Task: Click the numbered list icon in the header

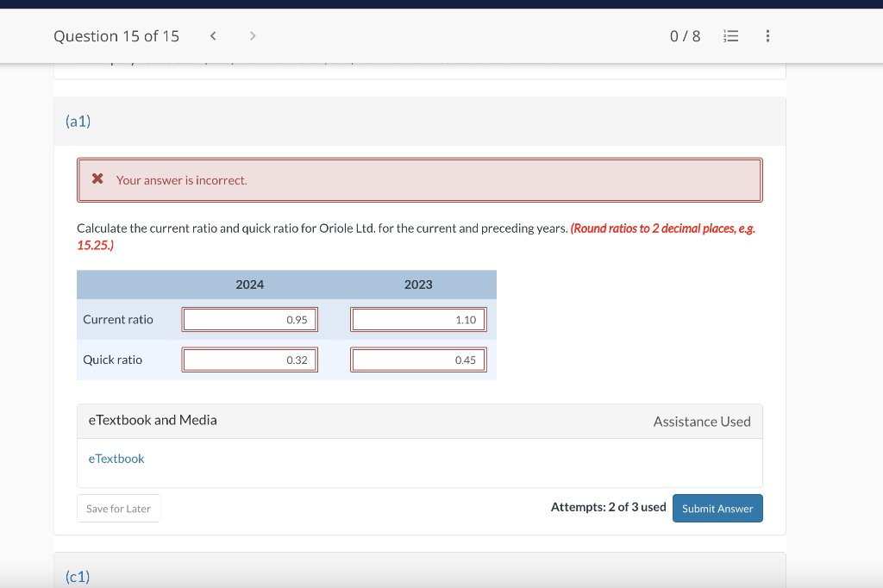Action: [730, 35]
